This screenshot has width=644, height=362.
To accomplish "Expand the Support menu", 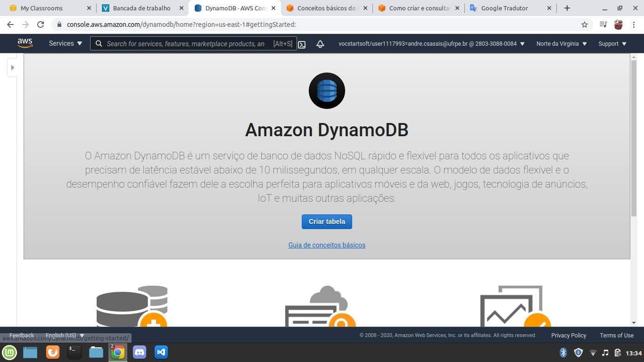I will [x=612, y=44].
